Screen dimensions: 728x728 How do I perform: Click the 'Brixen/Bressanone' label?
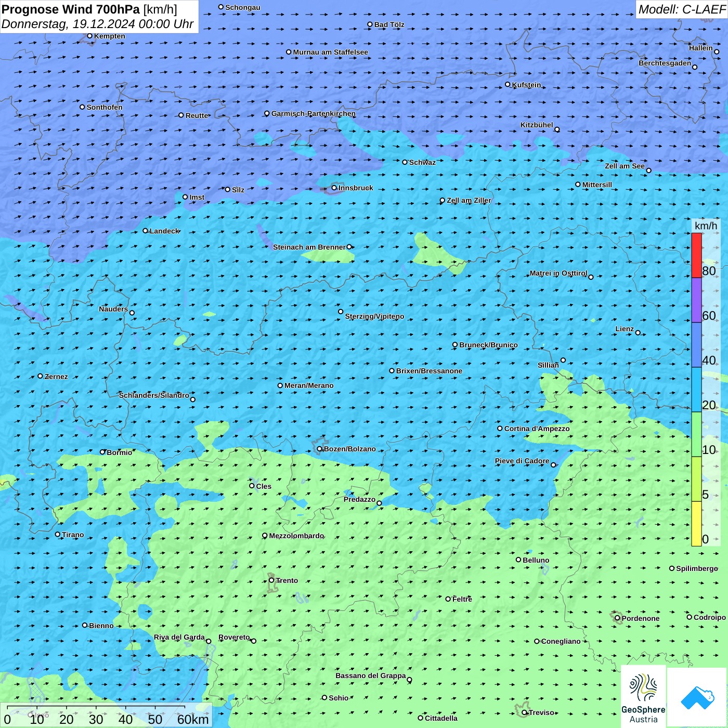point(429,371)
